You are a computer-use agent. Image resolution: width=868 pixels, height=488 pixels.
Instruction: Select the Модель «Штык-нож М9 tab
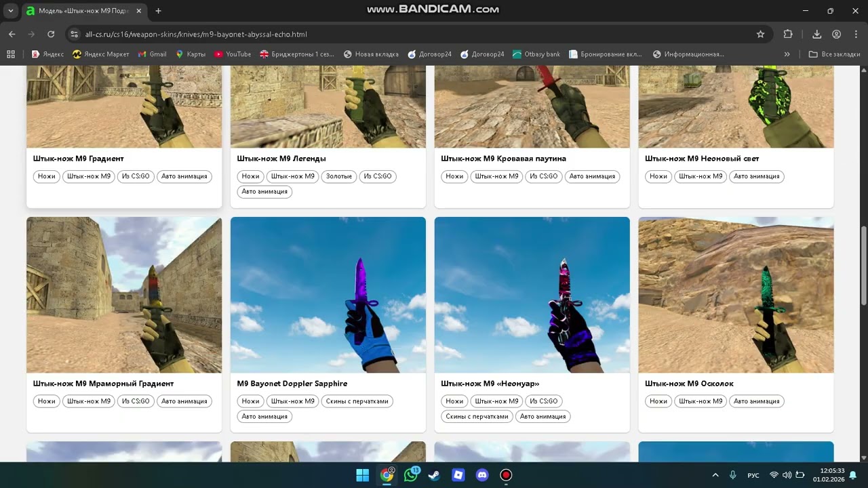84,11
